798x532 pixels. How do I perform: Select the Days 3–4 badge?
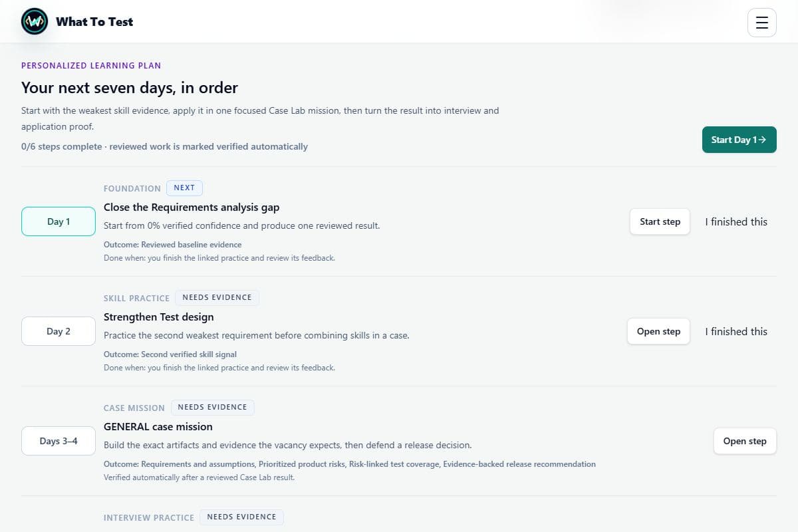point(59,441)
